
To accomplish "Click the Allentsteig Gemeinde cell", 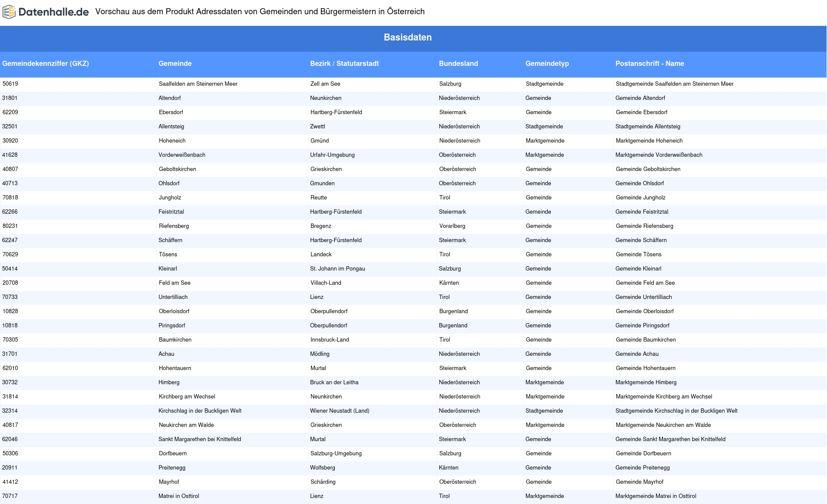I will tap(232, 127).
